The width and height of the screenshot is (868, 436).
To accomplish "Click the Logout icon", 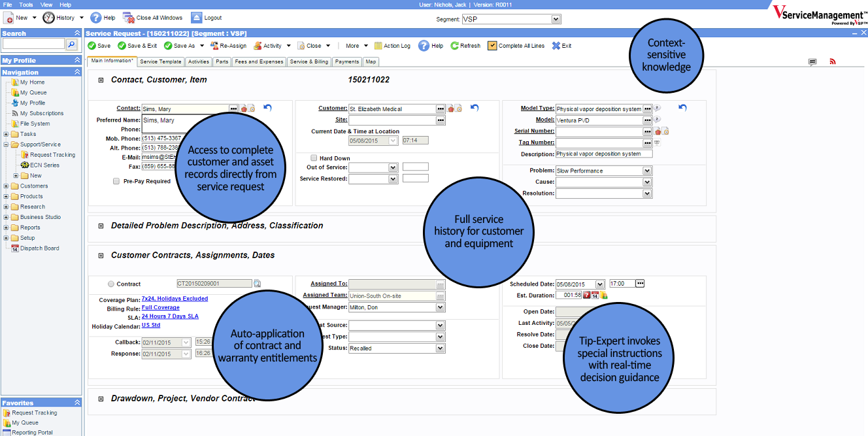I will pyautogui.click(x=197, y=18).
